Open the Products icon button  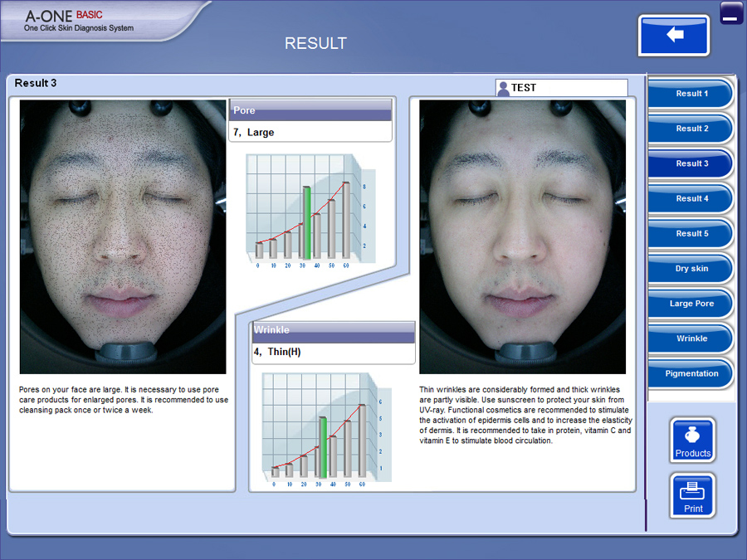click(692, 440)
